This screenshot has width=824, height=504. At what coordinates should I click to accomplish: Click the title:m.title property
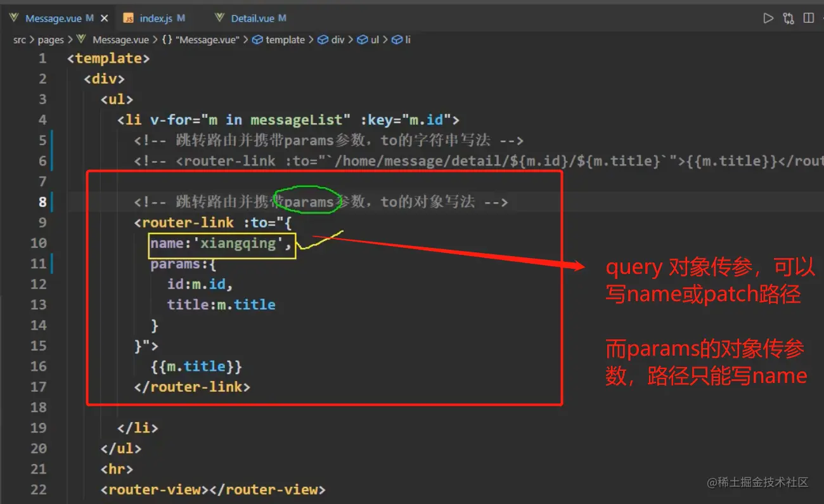tap(221, 305)
